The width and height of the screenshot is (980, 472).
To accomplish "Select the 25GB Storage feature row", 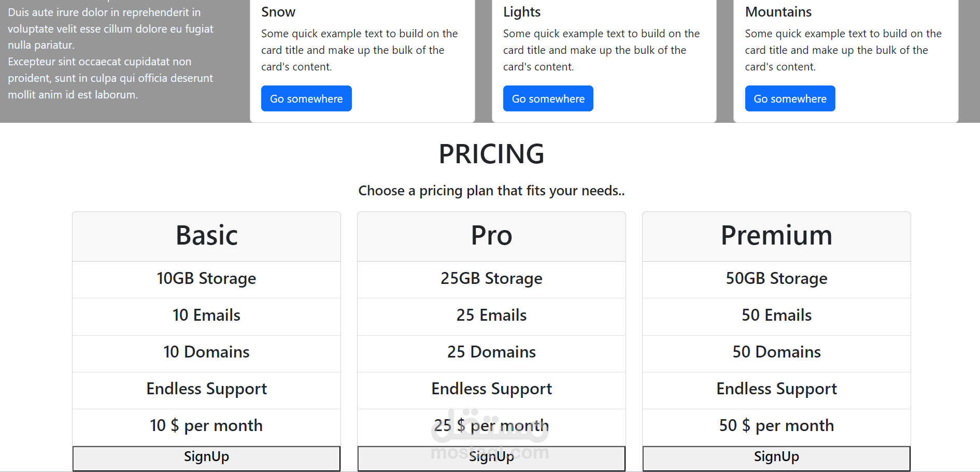I will click(x=491, y=279).
